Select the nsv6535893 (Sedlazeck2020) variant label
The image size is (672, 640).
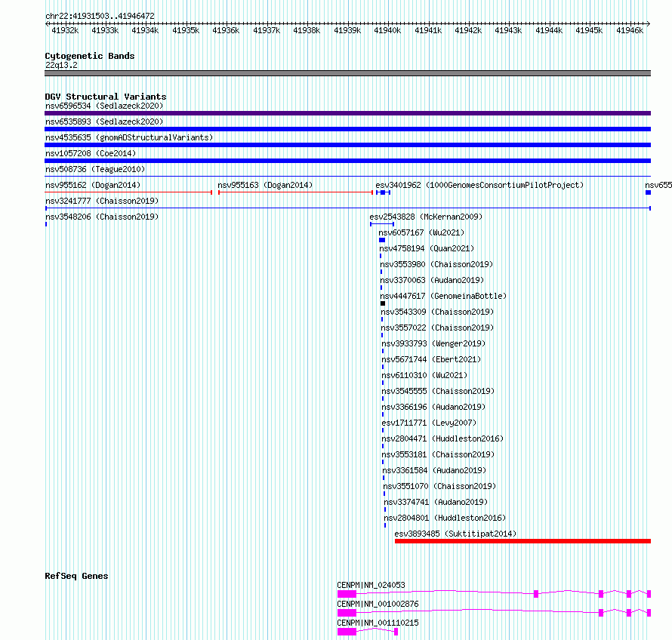click(x=104, y=122)
